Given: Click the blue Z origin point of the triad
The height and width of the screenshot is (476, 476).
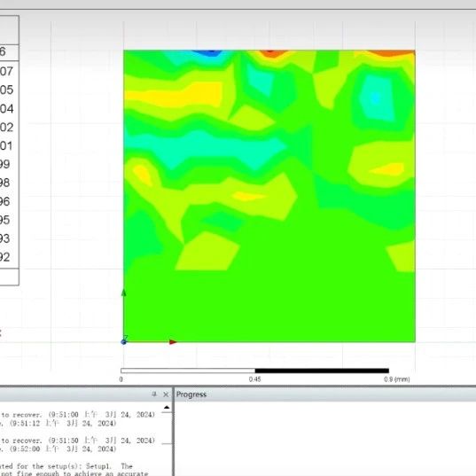Looking at the screenshot, I should coord(123,342).
